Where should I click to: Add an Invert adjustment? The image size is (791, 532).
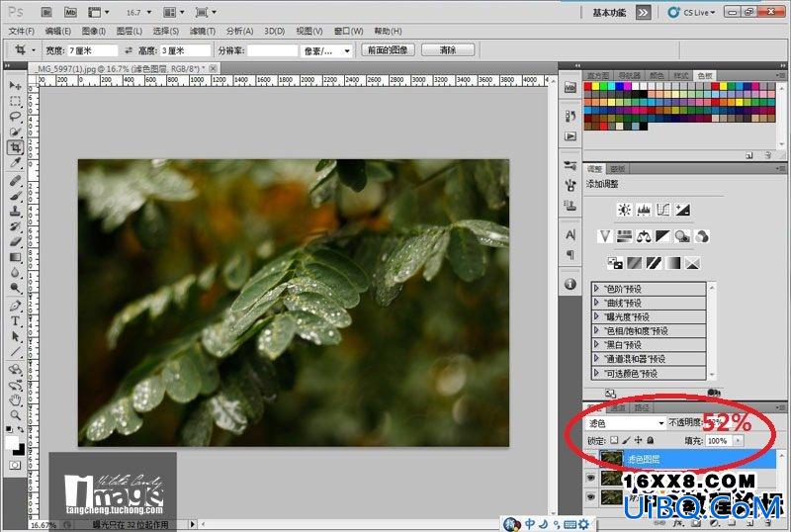(x=615, y=263)
